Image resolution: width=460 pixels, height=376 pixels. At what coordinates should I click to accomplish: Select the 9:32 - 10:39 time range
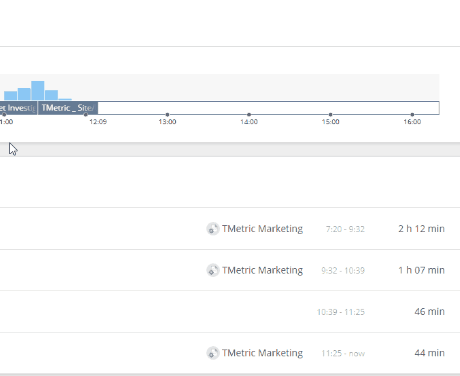click(343, 270)
